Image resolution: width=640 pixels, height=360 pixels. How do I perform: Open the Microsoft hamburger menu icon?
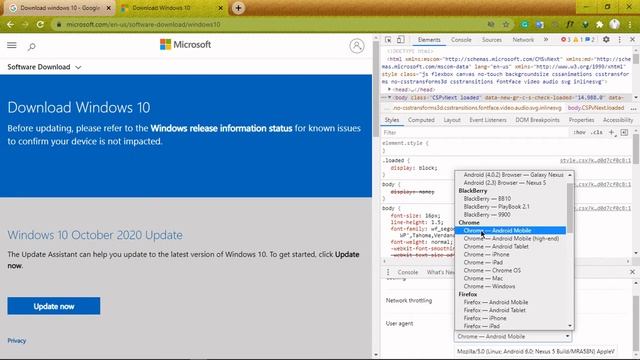tap(12, 45)
